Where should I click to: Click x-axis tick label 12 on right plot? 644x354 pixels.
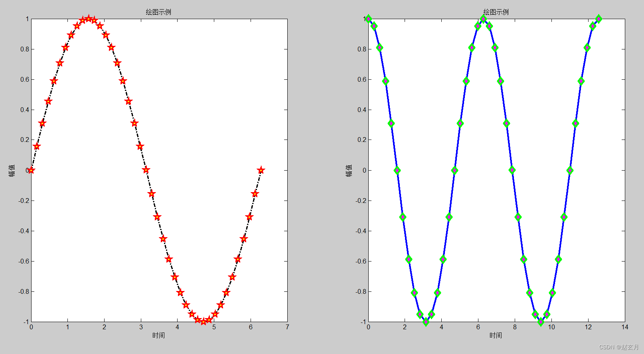pyautogui.click(x=588, y=327)
